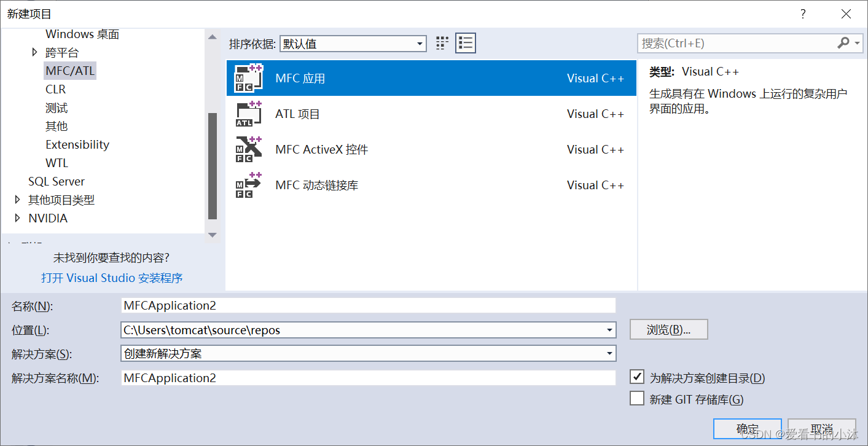
Task: Select SQL Server category in tree
Action: 57,181
